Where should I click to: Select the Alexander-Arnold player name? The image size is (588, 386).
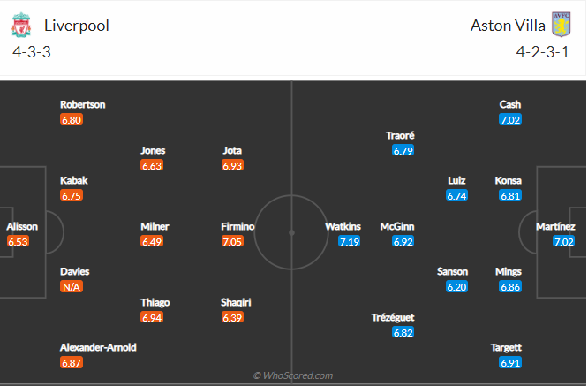[98, 348]
